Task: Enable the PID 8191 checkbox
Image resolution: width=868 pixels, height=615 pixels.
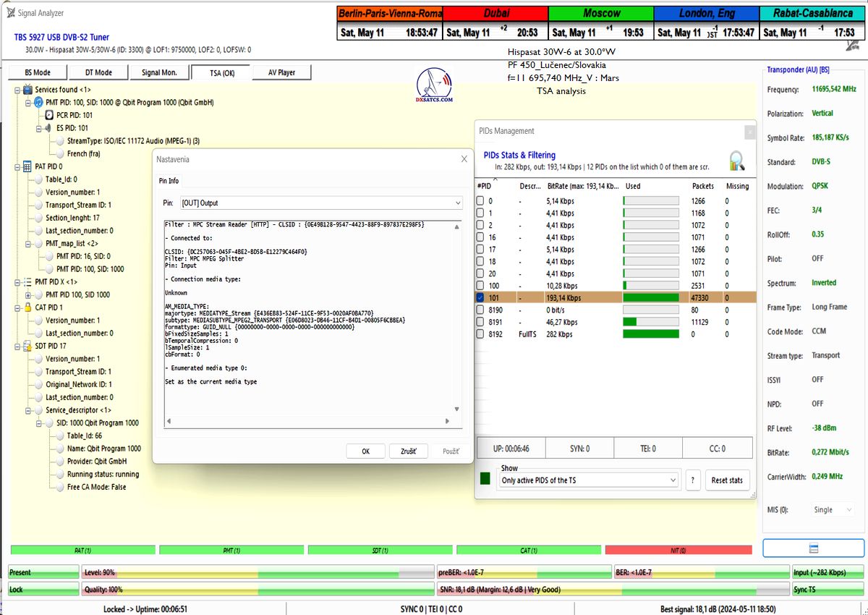Action: (x=480, y=322)
